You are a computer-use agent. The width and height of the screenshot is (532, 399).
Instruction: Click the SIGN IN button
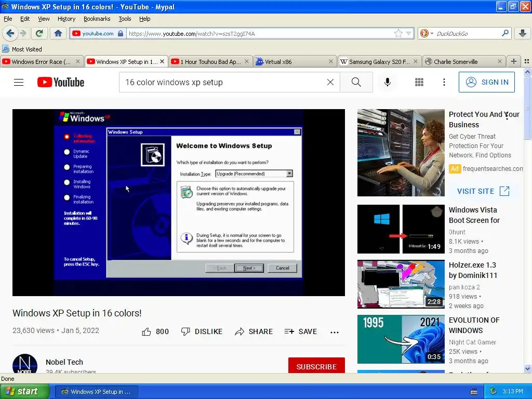click(x=486, y=82)
